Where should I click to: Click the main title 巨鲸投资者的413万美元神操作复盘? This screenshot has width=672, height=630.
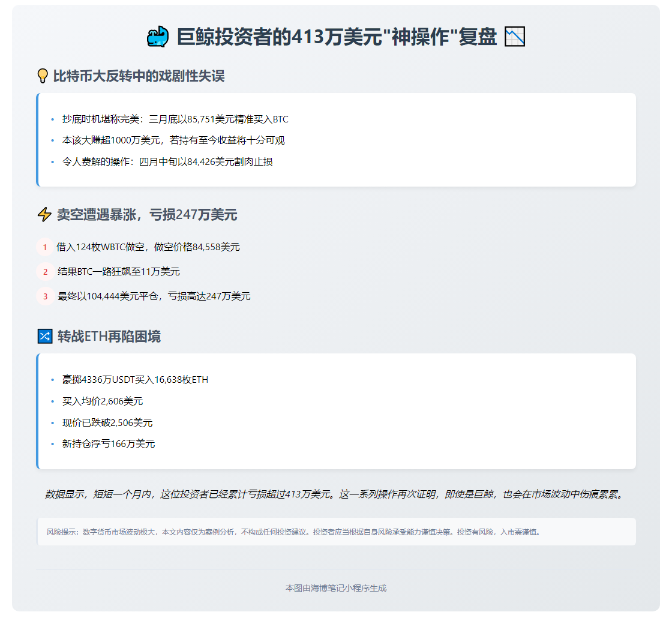[336, 37]
